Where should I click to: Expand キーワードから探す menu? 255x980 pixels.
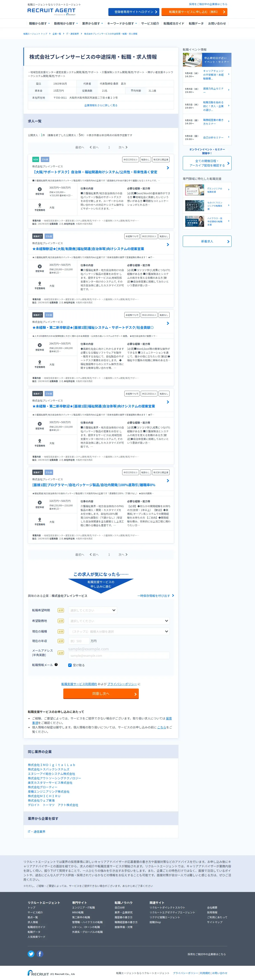click(122, 24)
